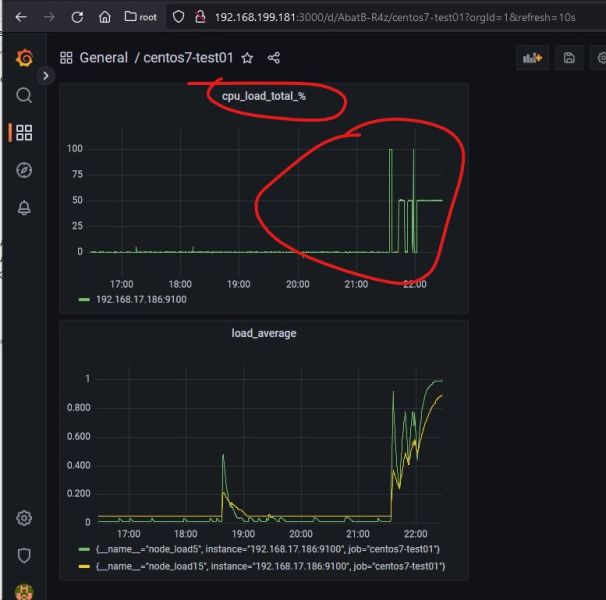
Task: Toggle the node_load5 legend series
Action: 268,549
